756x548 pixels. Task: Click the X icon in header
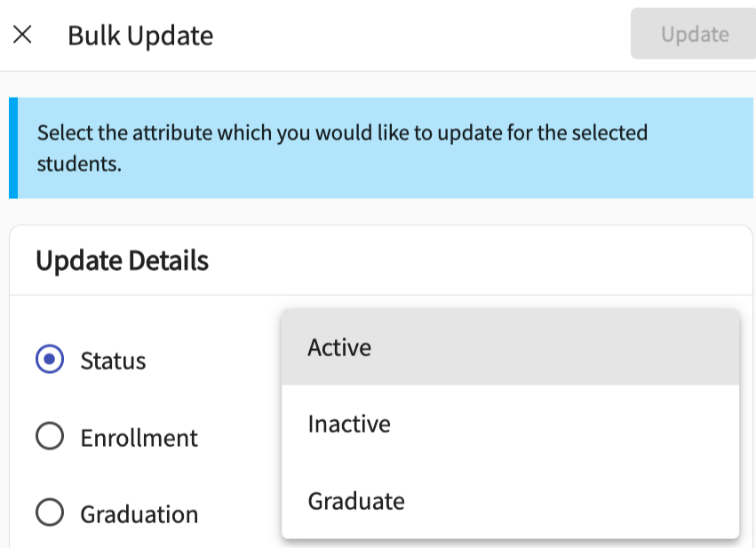tap(22, 36)
